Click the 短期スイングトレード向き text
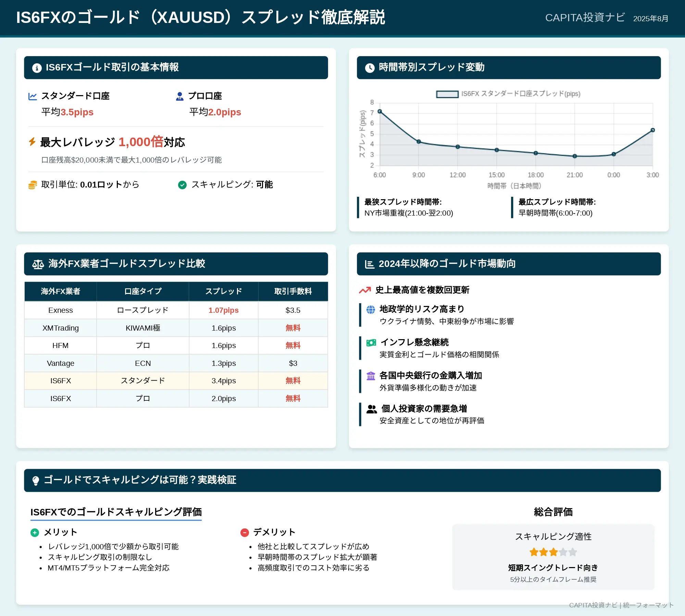Image resolution: width=685 pixels, height=616 pixels. pyautogui.click(x=553, y=568)
